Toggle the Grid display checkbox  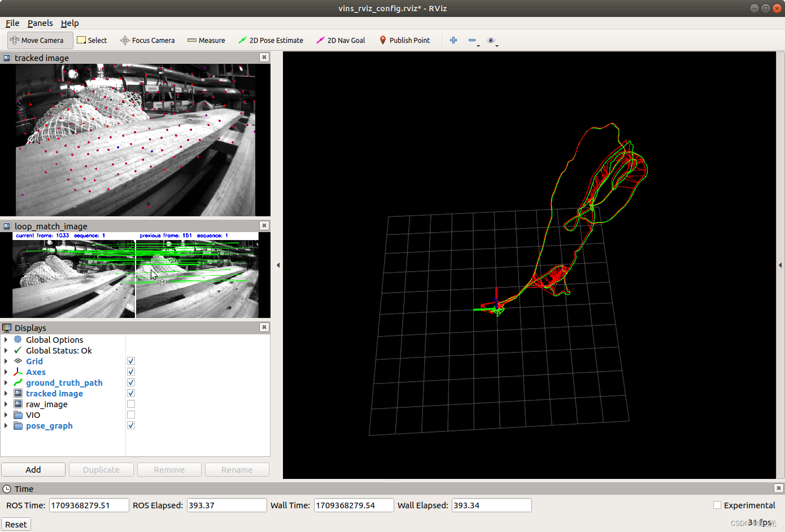[131, 361]
